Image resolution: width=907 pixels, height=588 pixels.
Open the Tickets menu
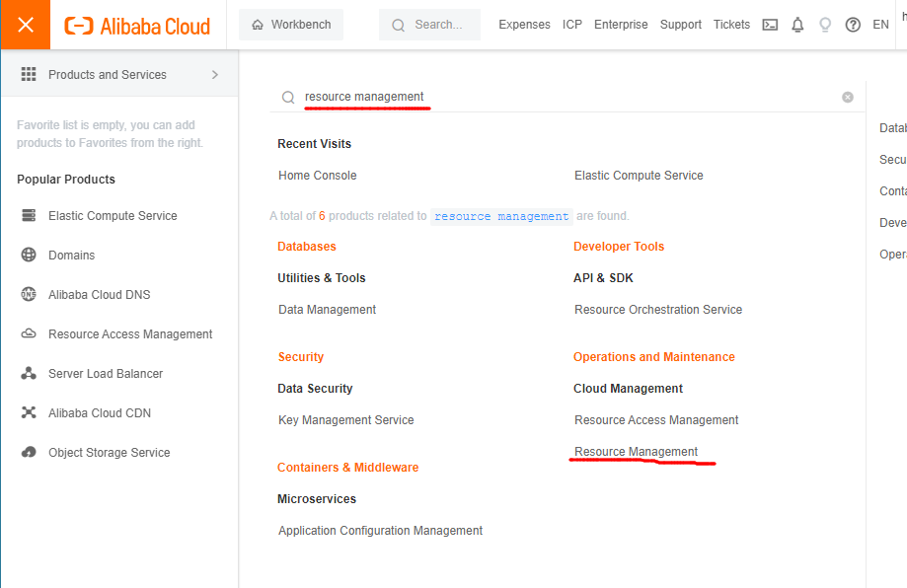coord(731,25)
